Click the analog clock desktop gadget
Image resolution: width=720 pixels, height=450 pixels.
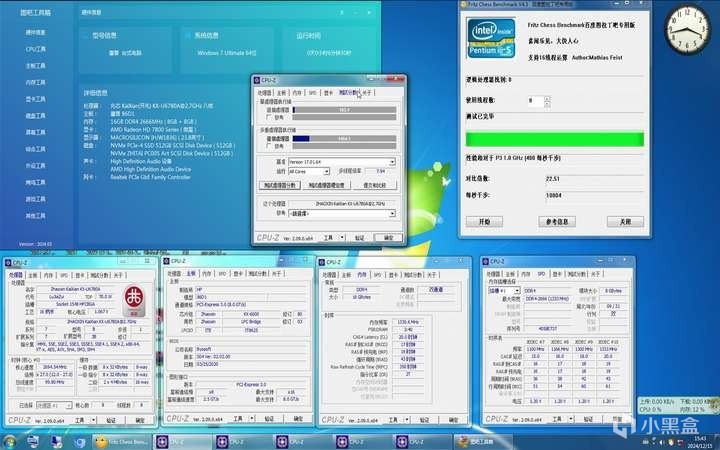(x=687, y=29)
